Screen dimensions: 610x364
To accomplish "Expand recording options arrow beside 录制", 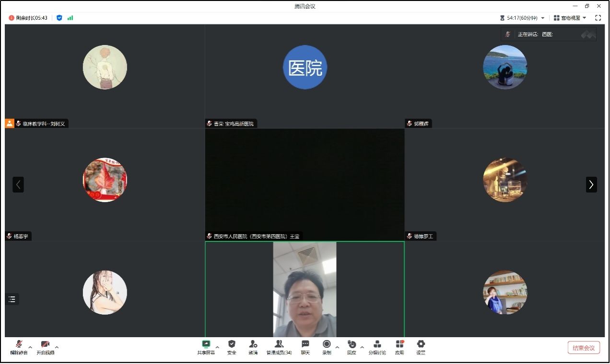I will pos(337,347).
